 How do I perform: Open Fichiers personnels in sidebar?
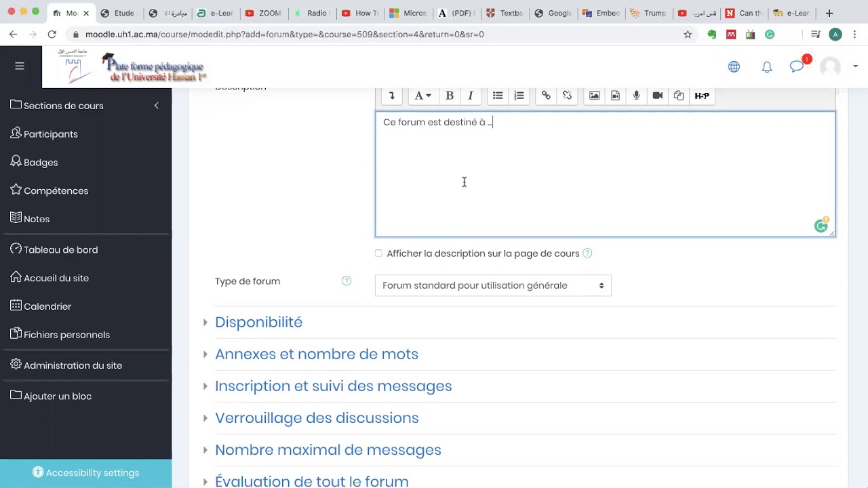tap(60, 334)
